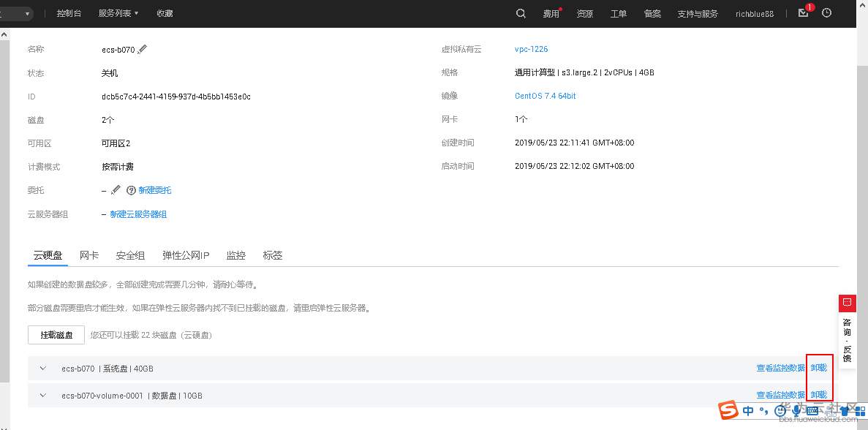Open the region dropdown at top left
Screen dimensions: 868x430
(15, 14)
